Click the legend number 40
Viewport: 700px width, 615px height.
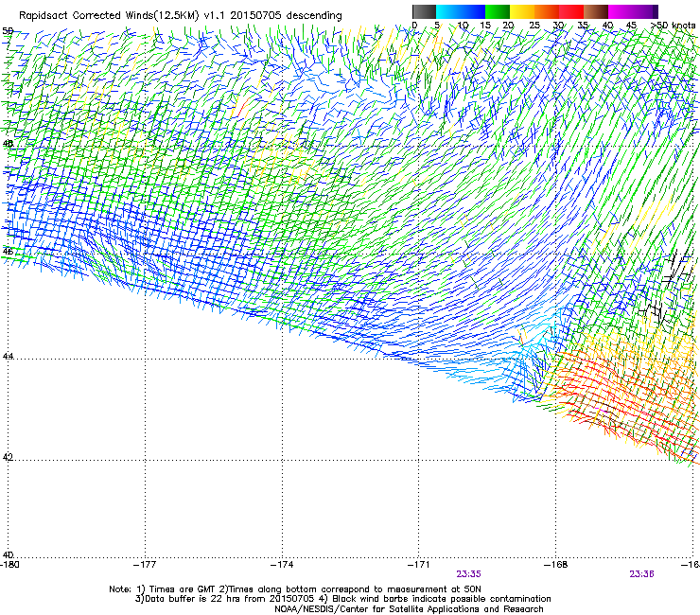click(607, 25)
